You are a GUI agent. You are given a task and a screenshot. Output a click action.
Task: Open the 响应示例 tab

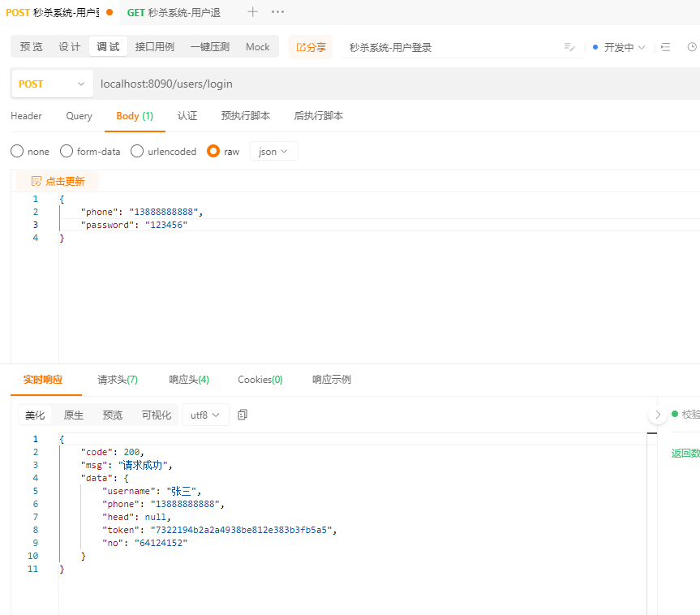332,380
